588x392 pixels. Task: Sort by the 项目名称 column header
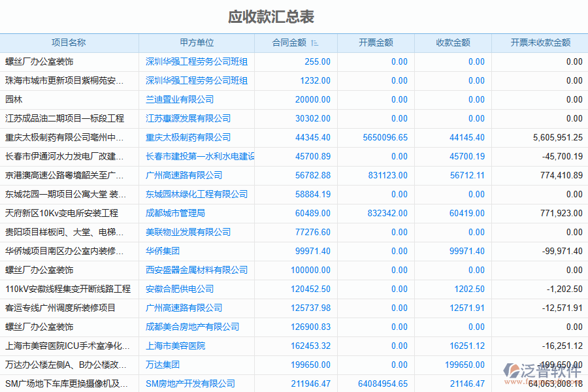(69, 42)
